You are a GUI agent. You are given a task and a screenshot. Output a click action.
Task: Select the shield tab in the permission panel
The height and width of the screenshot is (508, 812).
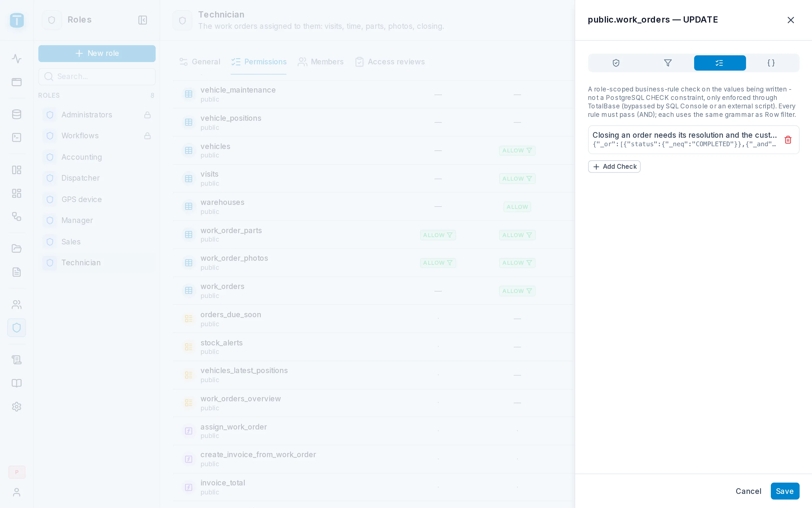[x=616, y=63]
